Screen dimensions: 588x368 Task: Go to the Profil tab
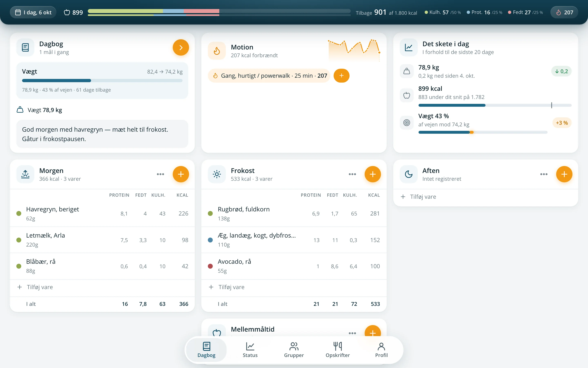pos(381,350)
